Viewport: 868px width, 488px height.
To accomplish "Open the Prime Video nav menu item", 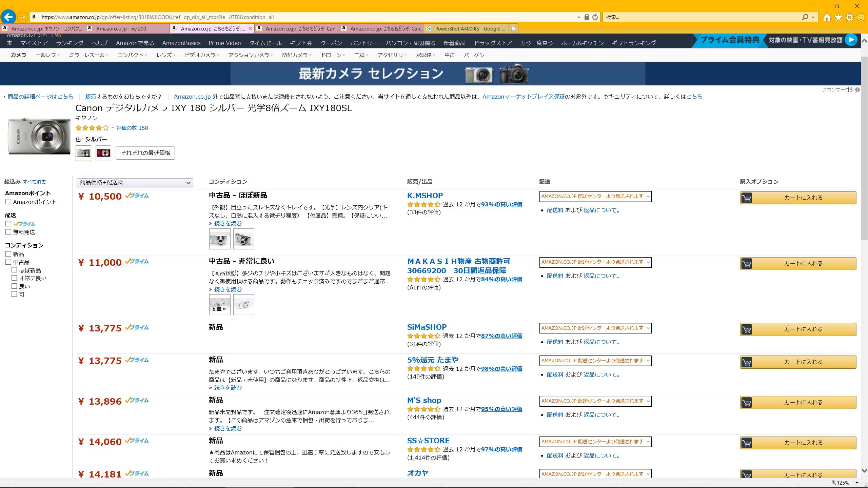I will [x=224, y=43].
